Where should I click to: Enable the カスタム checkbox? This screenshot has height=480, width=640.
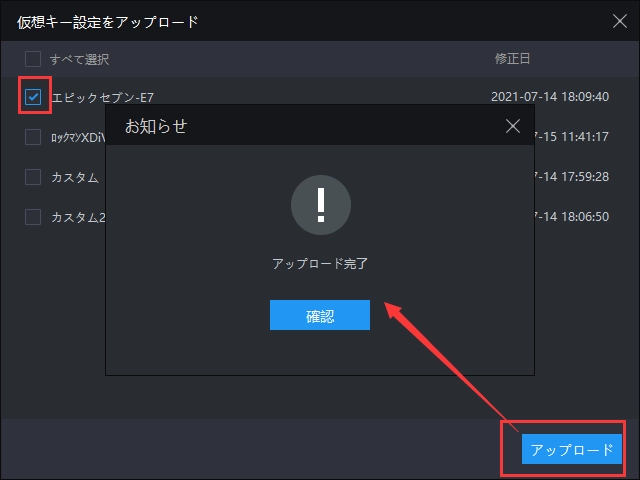pyautogui.click(x=33, y=177)
